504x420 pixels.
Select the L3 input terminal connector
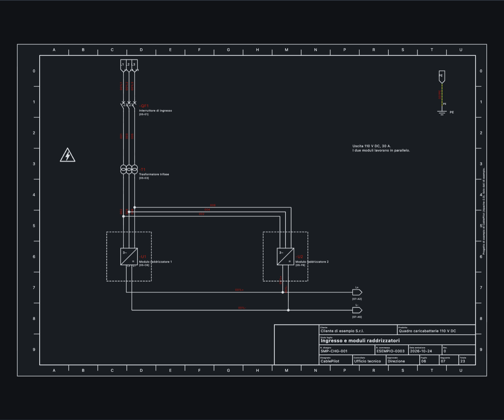[134, 66]
